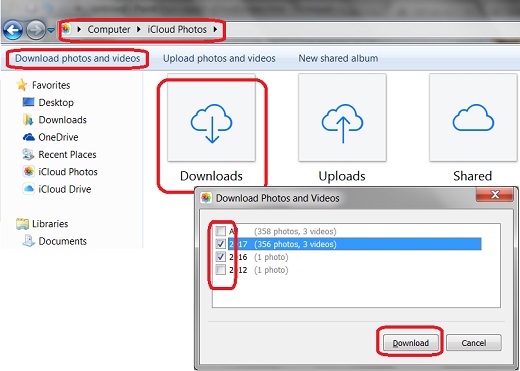
Task: Click Libraries text label in sidebar
Action: coord(50,224)
